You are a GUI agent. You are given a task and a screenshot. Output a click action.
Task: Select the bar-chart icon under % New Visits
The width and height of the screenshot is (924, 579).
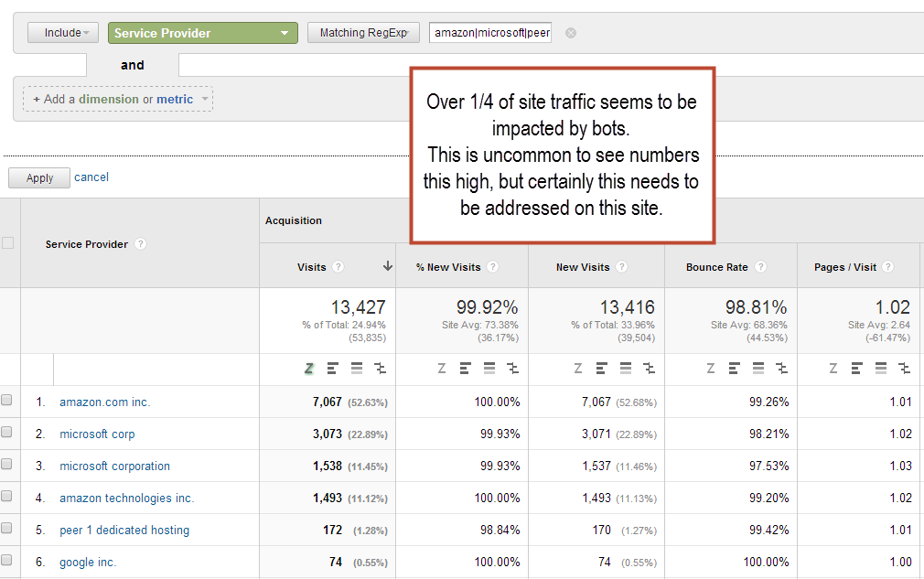coord(465,369)
